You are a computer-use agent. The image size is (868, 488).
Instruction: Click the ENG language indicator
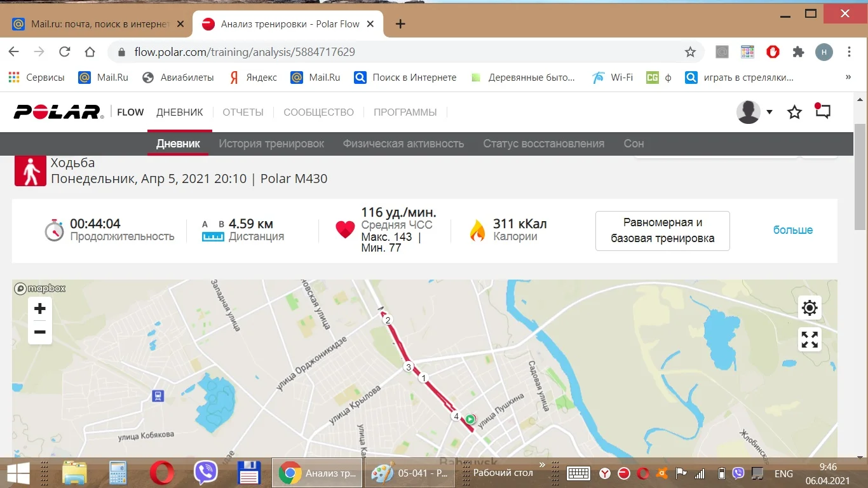pos(783,473)
